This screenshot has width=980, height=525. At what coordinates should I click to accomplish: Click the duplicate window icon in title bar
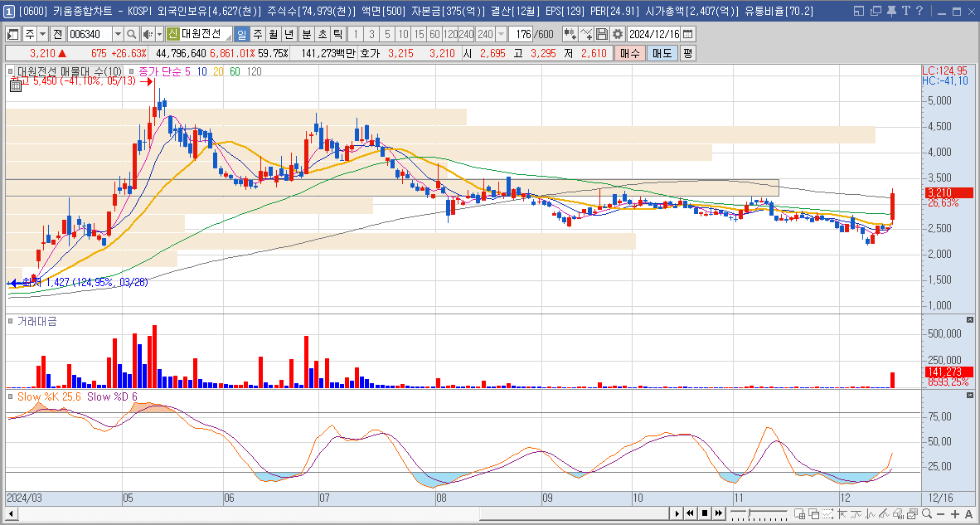(876, 11)
